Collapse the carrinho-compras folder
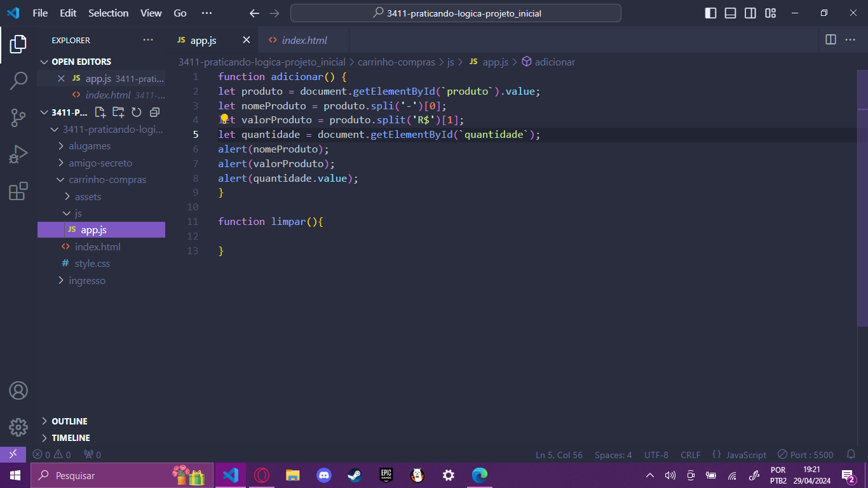The height and width of the screenshot is (488, 868). (101, 180)
